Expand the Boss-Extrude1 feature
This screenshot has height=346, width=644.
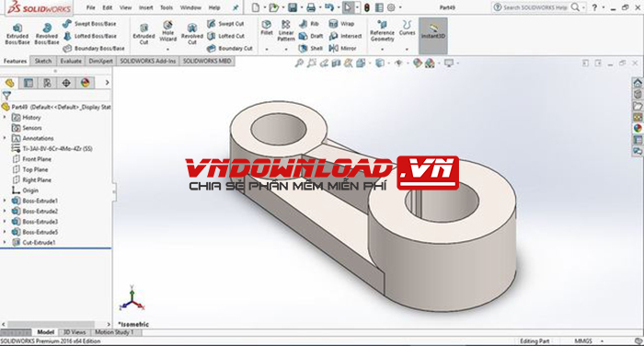5,201
